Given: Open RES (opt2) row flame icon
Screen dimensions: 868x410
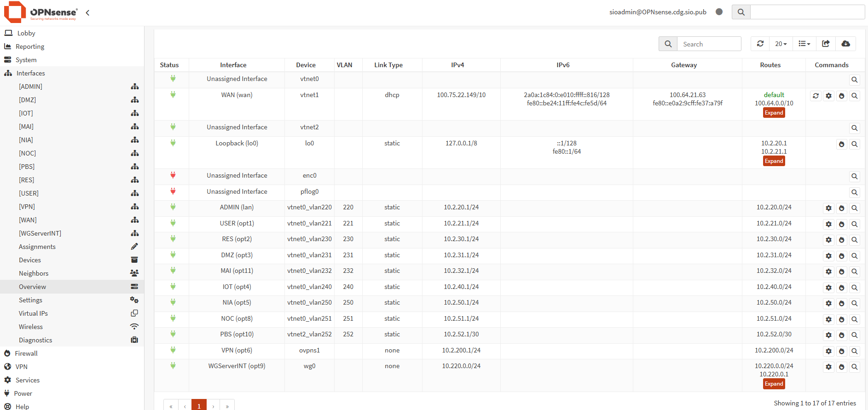Looking at the screenshot, I should click(841, 240).
